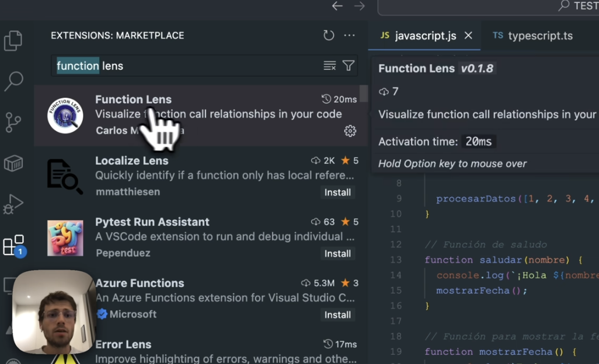The height and width of the screenshot is (364, 599).
Task: Refresh the extensions marketplace list
Action: [x=329, y=36]
